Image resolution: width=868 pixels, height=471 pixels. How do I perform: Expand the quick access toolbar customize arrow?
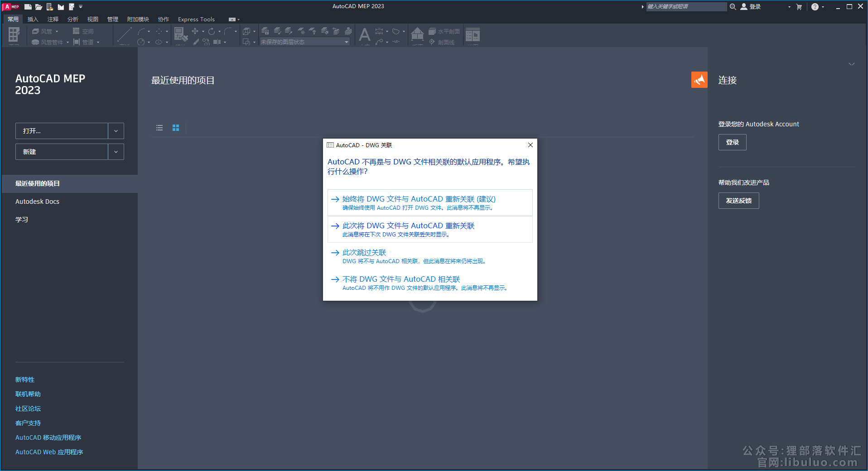[x=81, y=7]
